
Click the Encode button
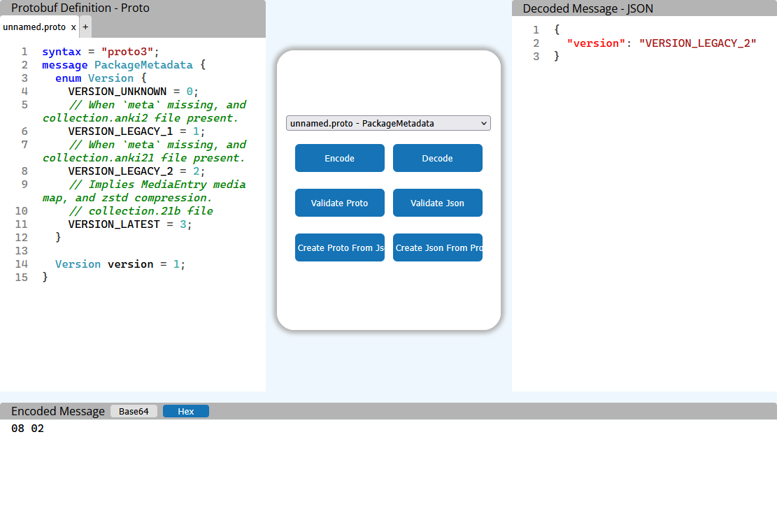[x=339, y=158]
